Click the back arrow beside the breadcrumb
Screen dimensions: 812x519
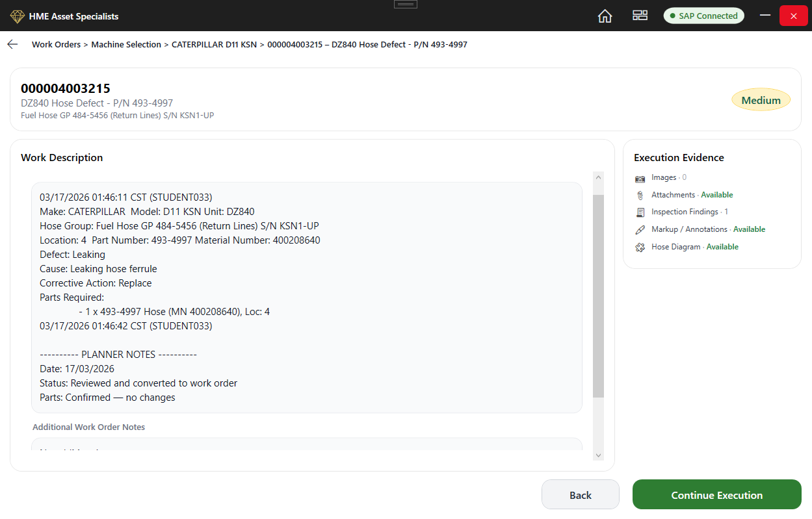12,44
